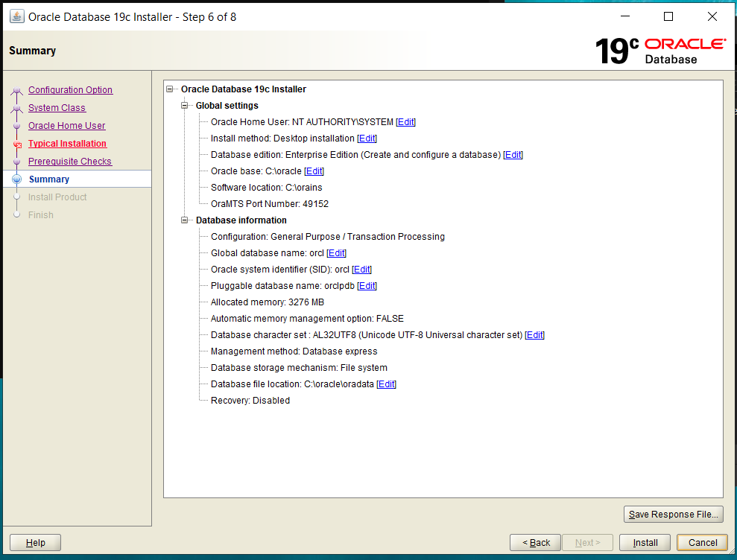Edit the Database edition setting
737x560 pixels.
pyautogui.click(x=513, y=155)
